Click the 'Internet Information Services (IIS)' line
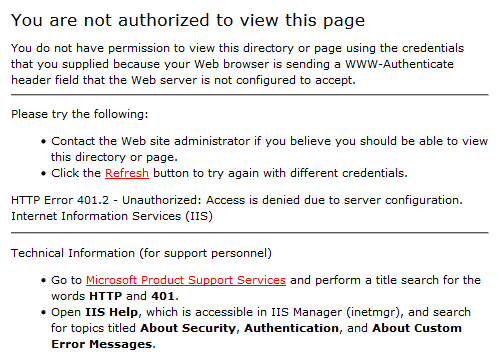This screenshot has width=499, height=363. click(x=112, y=216)
